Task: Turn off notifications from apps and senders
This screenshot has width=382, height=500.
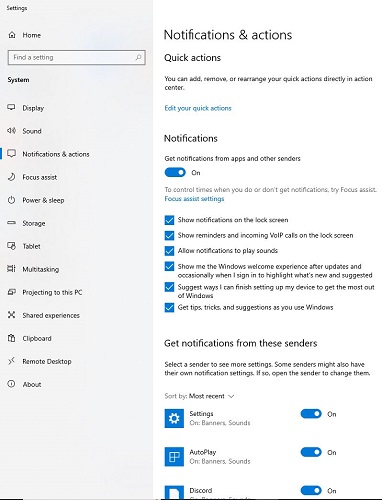Action: (x=175, y=173)
